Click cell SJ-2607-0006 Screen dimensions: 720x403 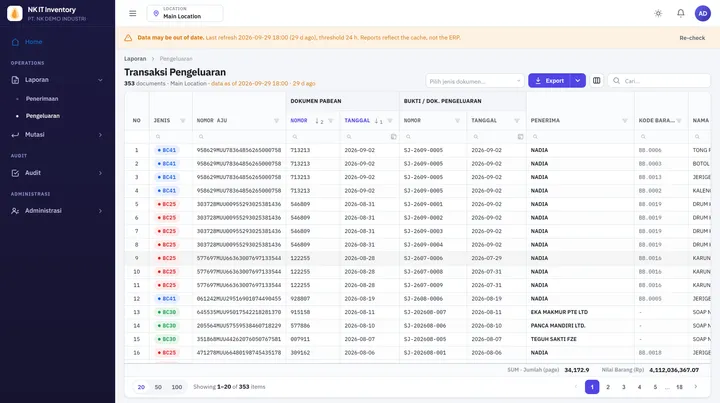click(423, 258)
